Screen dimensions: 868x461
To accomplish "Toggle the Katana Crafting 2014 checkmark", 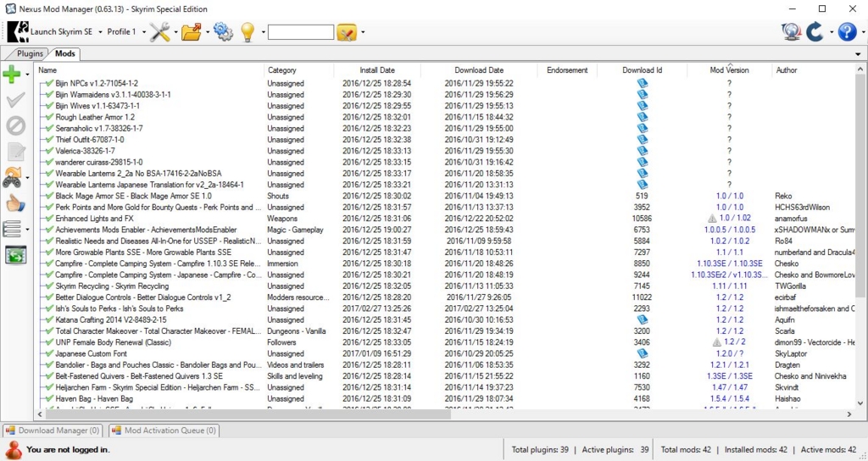I will point(49,319).
